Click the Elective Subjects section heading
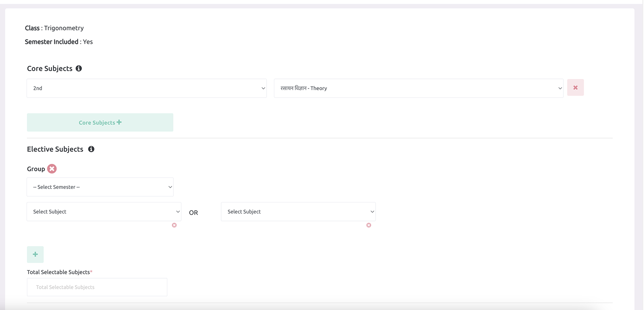 (55, 149)
